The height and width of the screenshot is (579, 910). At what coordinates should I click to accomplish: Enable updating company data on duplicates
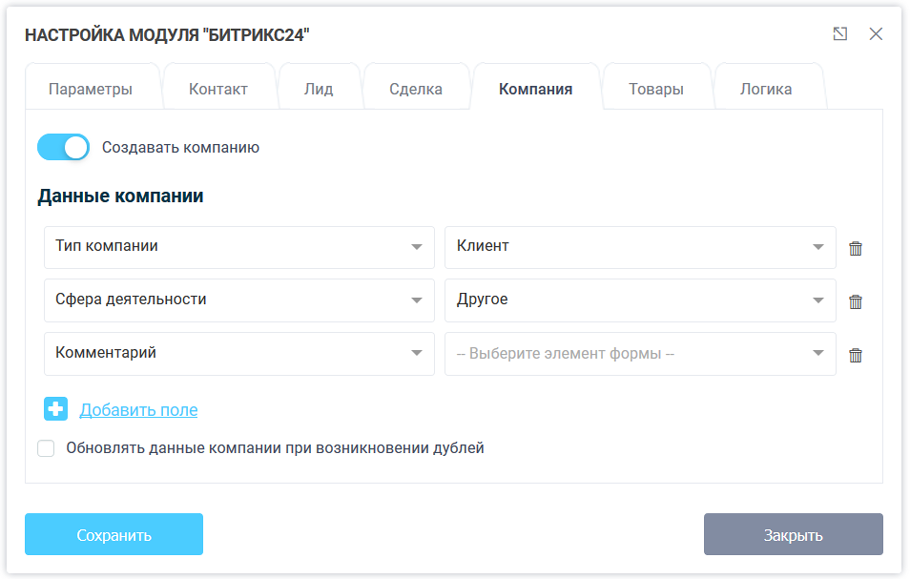[46, 448]
